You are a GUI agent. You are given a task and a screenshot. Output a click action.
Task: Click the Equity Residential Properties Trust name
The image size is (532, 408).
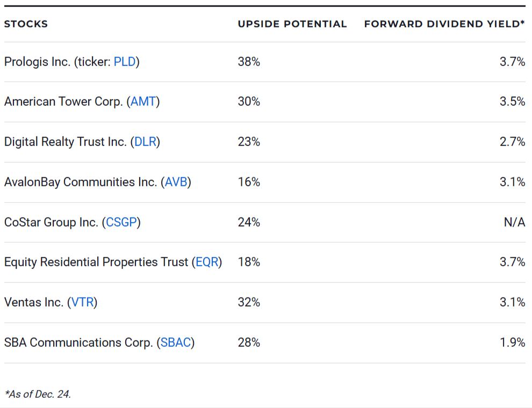click(x=96, y=262)
